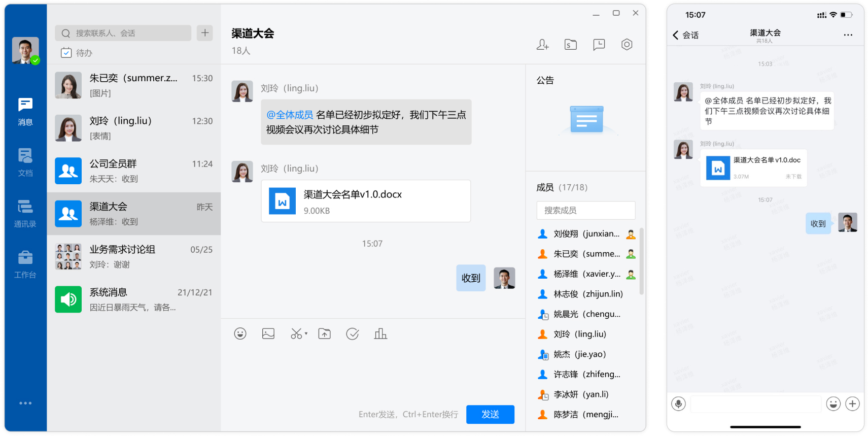Click the @全体成员 mention link

(290, 115)
